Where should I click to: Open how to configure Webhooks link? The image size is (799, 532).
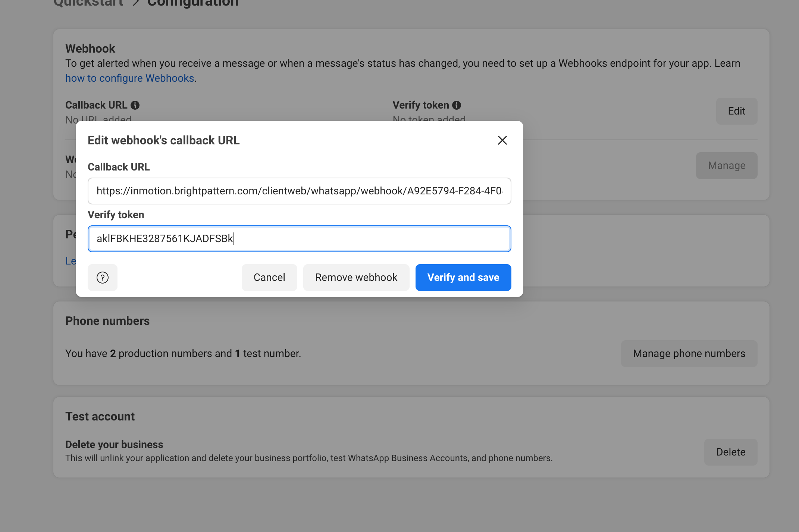(130, 78)
